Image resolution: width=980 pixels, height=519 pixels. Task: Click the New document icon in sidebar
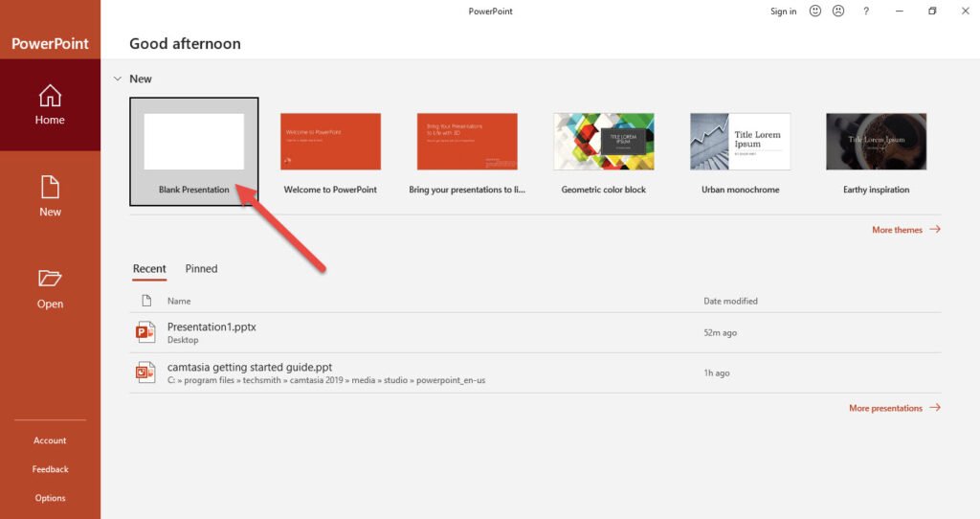[50, 187]
